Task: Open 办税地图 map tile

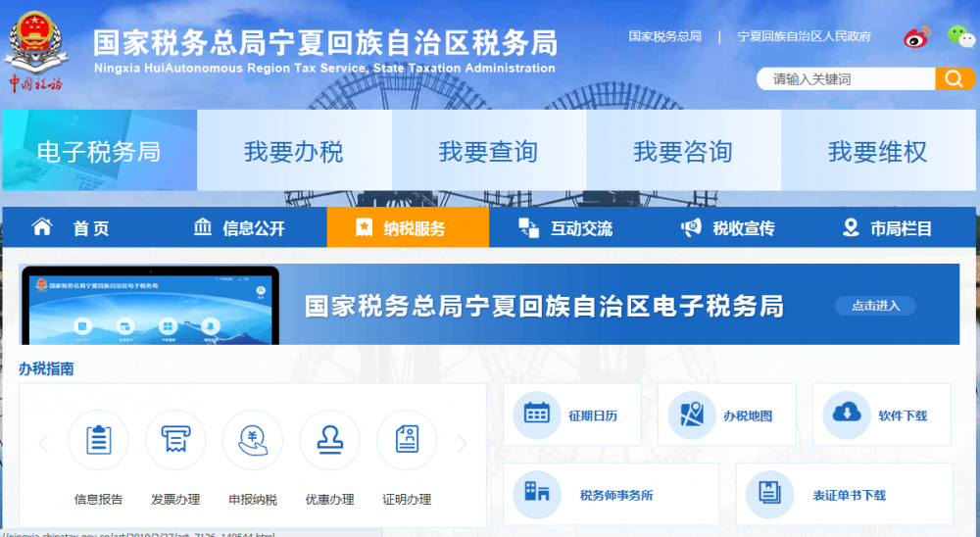Action: tap(727, 415)
